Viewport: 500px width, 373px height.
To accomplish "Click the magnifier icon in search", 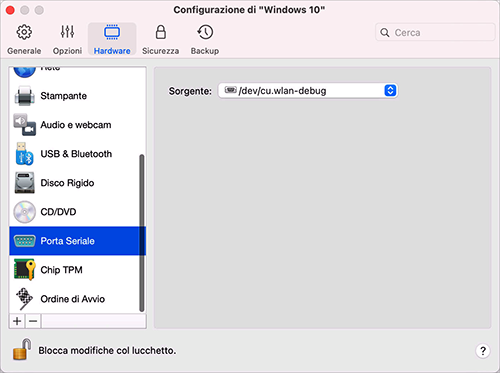I will coord(385,33).
